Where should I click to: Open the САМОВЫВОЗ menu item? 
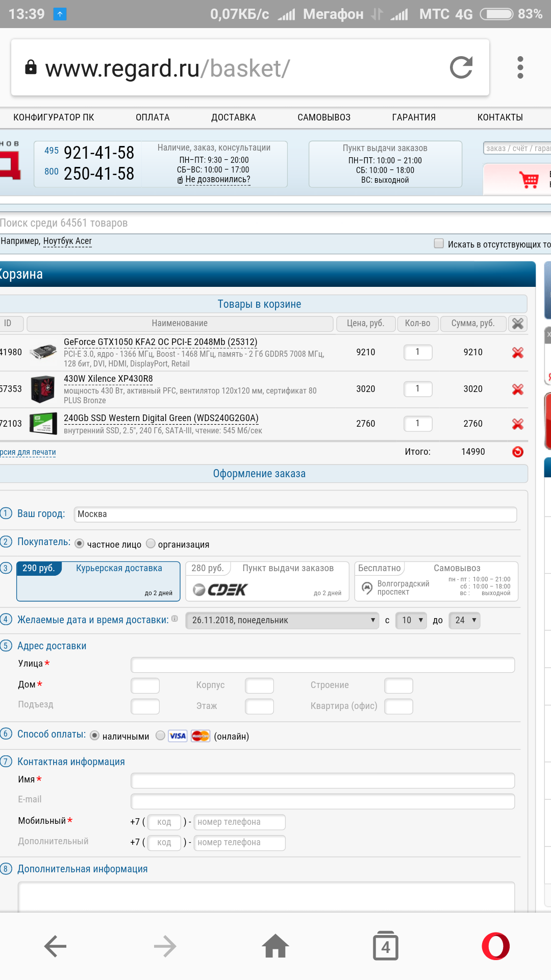click(324, 117)
